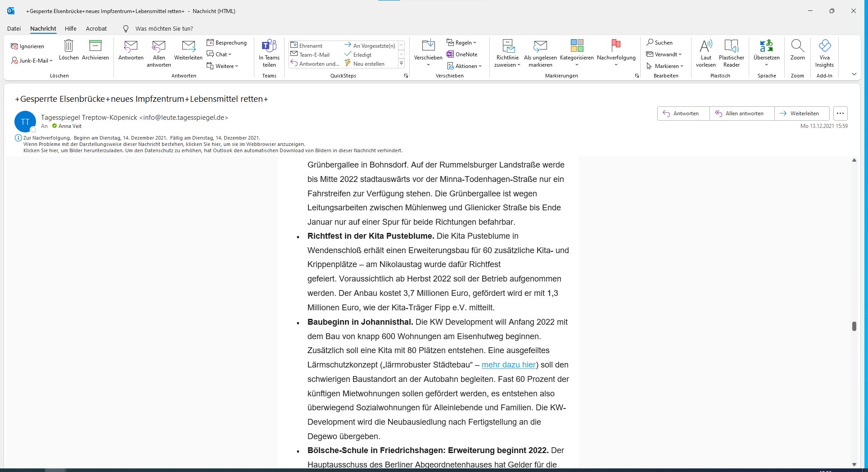The width and height of the screenshot is (868, 472).
Task: Mark message Als ungelesen markieren
Action: [x=540, y=53]
